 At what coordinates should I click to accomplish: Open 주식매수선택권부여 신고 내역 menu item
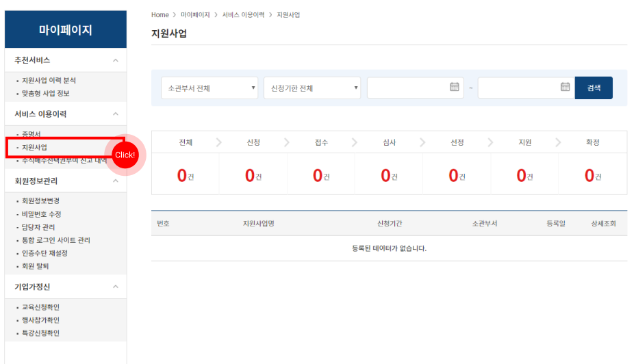click(64, 161)
